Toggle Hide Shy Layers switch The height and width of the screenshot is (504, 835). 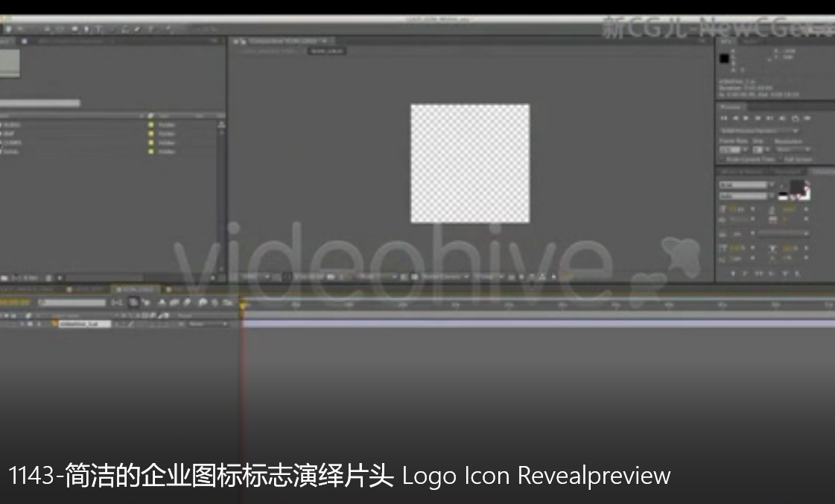[x=162, y=303]
